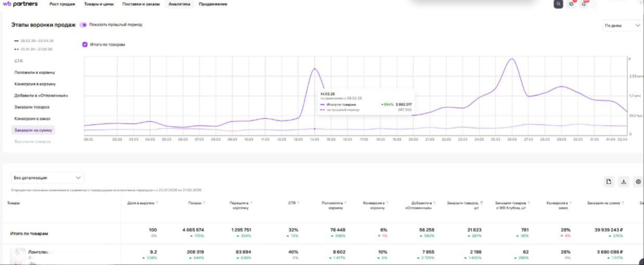Open the 'Товары и цены' menu
The height and width of the screenshot is (265, 644).
pyautogui.click(x=98, y=4)
